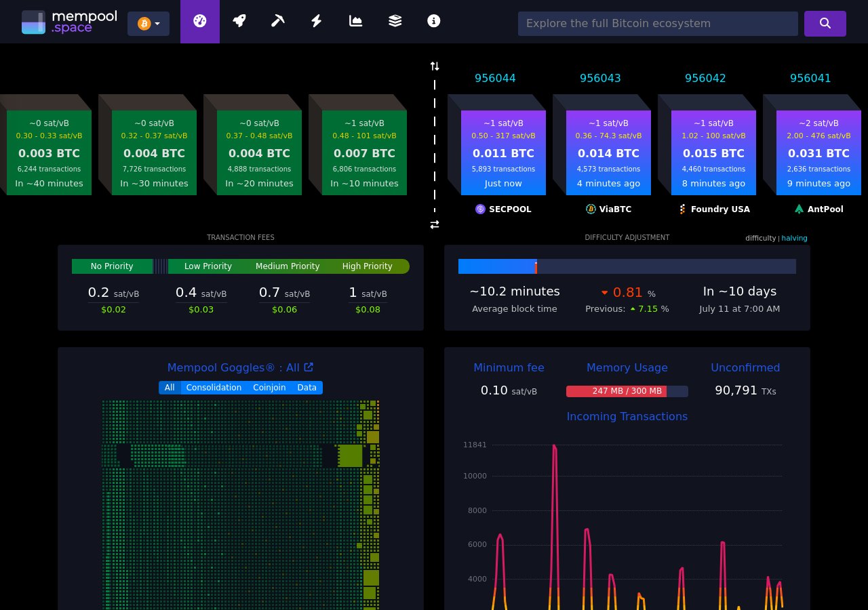Screen dimensions: 868x610
Task: Click the 90,791 unconfirmed TXs value
Action: coord(745,390)
